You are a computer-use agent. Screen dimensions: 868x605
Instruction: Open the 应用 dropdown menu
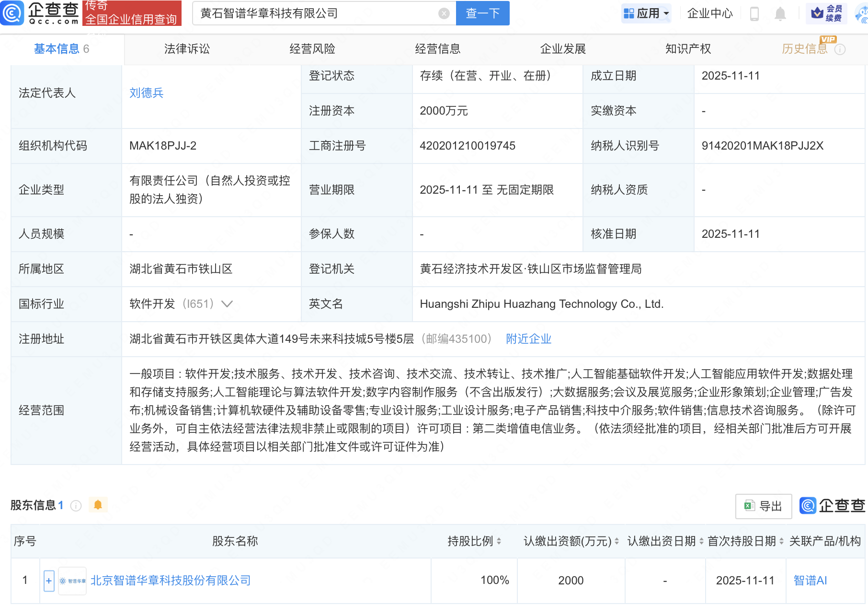point(646,13)
